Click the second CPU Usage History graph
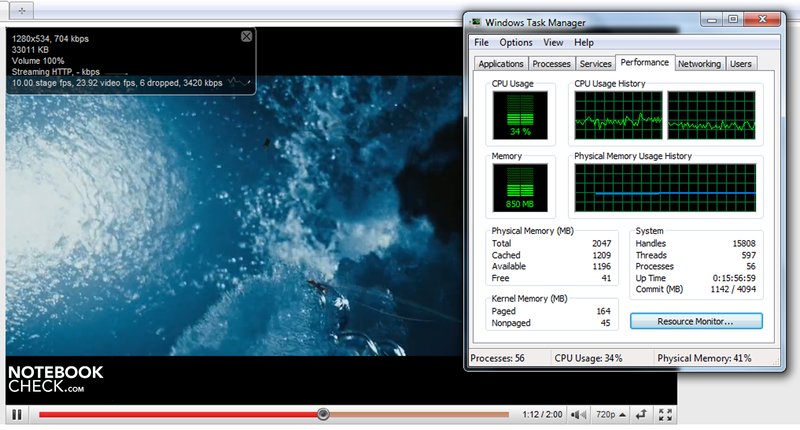 click(711, 115)
